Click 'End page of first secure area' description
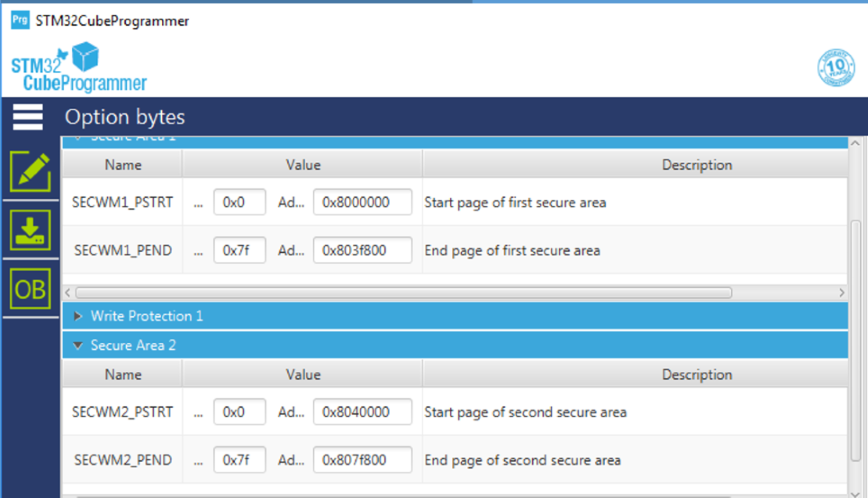The width and height of the screenshot is (868, 498). click(x=512, y=251)
